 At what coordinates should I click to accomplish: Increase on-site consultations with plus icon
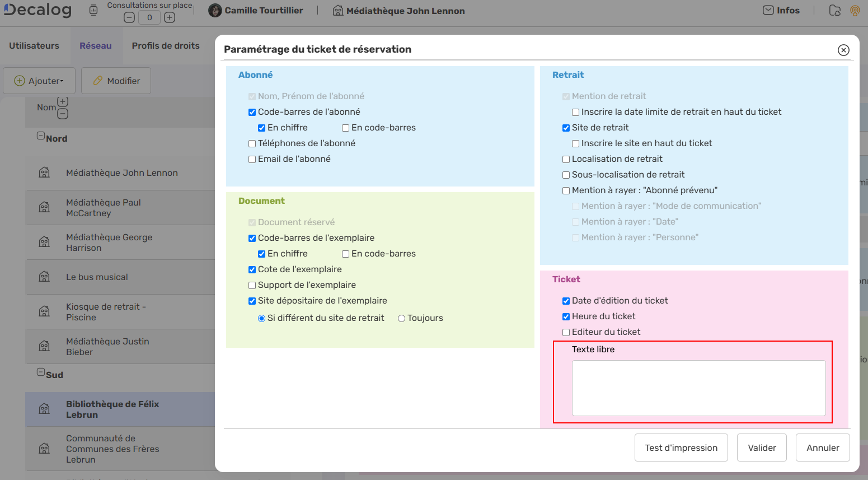point(170,17)
